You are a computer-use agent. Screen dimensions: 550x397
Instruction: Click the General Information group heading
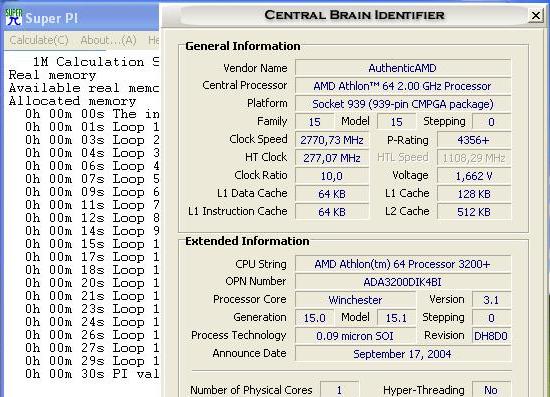click(x=243, y=46)
